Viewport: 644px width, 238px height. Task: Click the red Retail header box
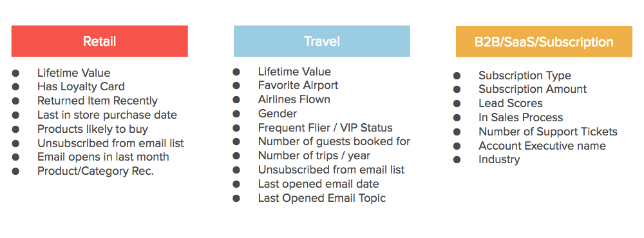pyautogui.click(x=99, y=41)
